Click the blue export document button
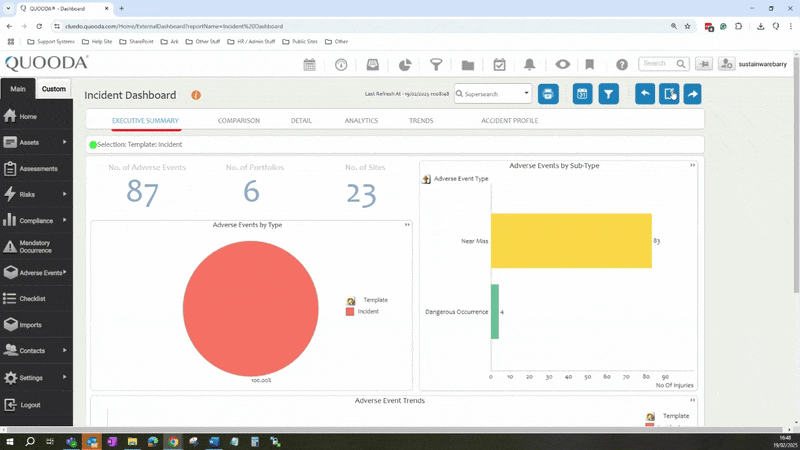Screen dimensions: 800x450 click(x=669, y=94)
